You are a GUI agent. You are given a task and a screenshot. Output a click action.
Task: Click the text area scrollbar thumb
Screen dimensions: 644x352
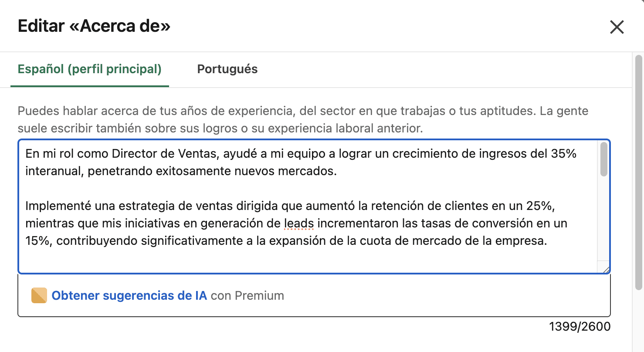pos(603,159)
